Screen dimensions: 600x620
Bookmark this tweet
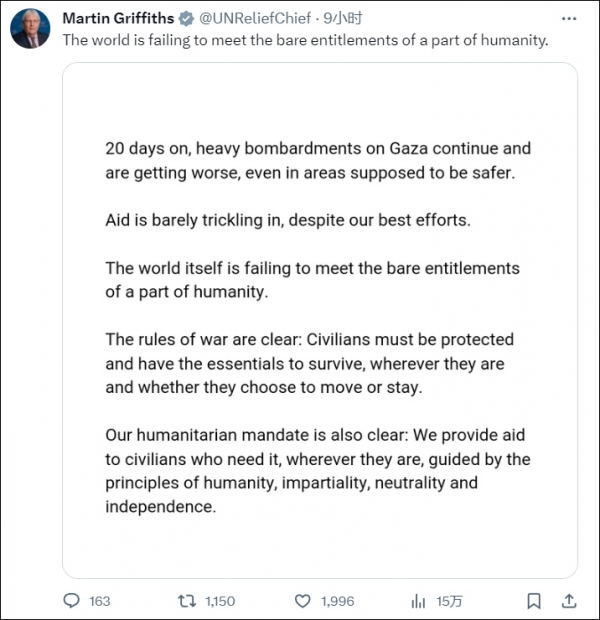(536, 601)
